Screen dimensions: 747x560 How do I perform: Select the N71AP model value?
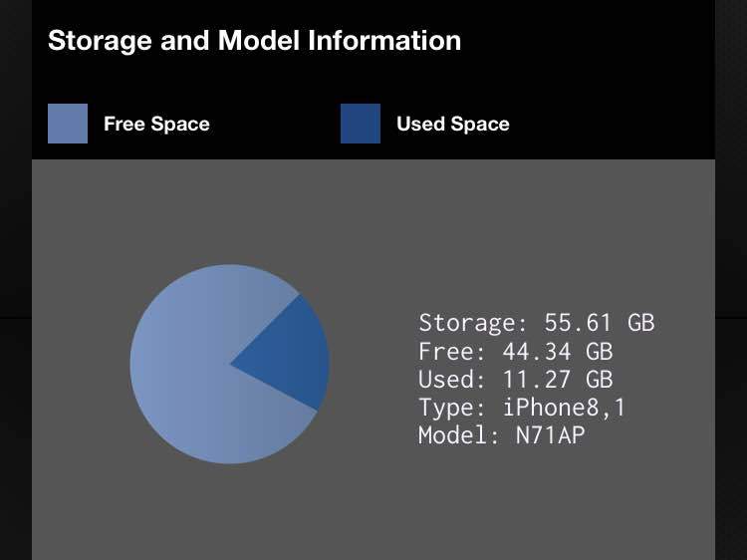tap(550, 435)
